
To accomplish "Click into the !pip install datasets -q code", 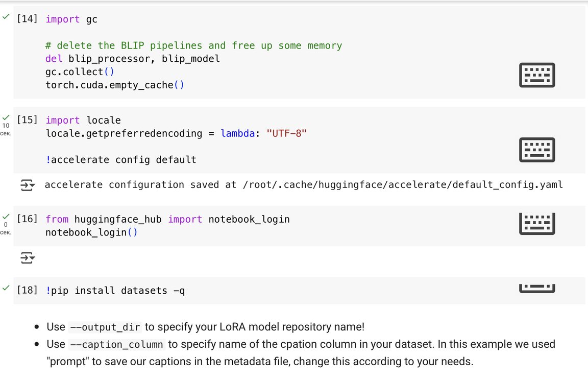I will pyautogui.click(x=115, y=291).
